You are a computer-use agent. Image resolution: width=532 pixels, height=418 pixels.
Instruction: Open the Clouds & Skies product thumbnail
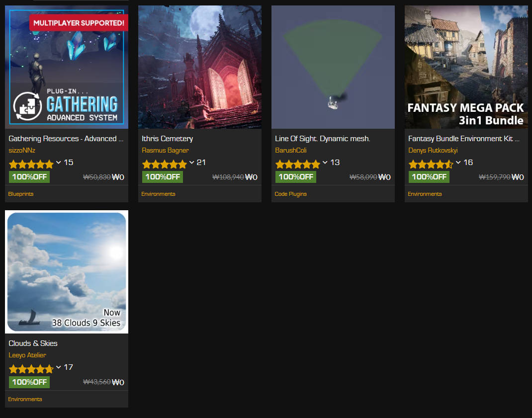point(67,272)
